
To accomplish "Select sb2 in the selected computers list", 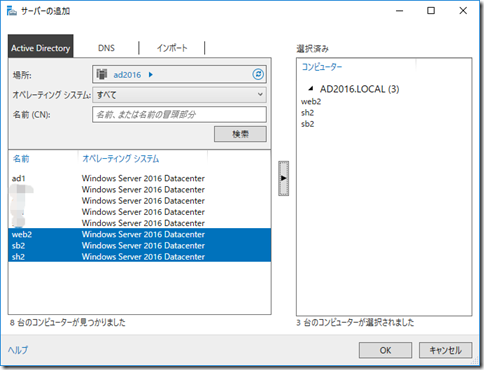I will point(307,124).
